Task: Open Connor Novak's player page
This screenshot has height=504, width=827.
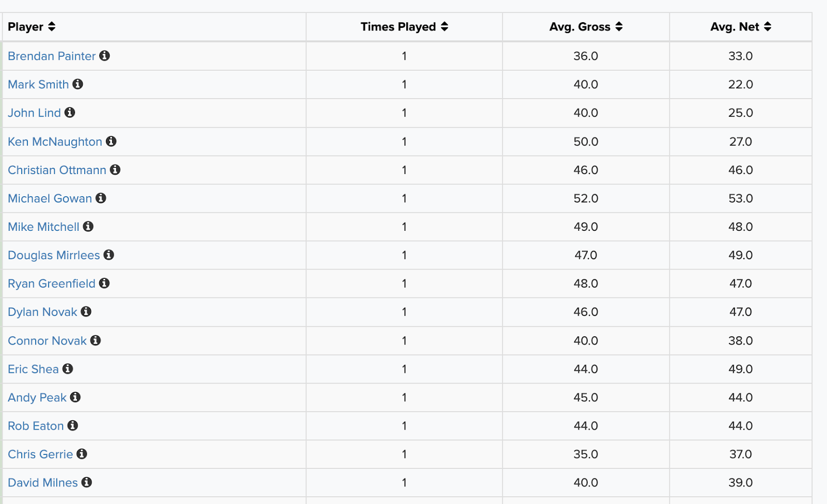Action: click(47, 341)
